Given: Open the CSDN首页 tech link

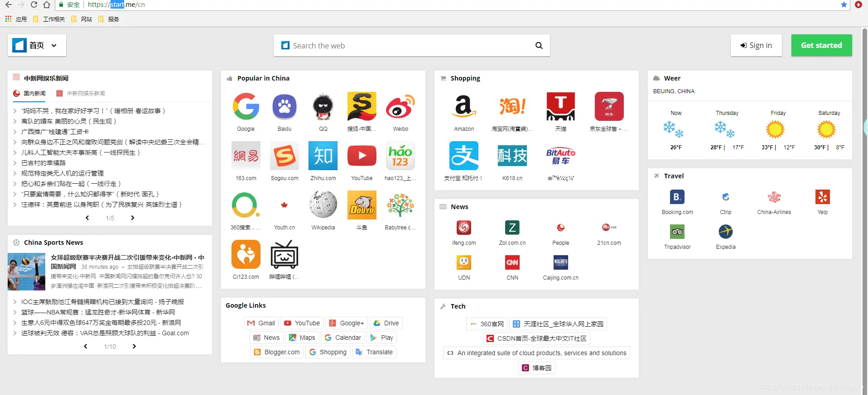Looking at the screenshot, I should (536, 338).
